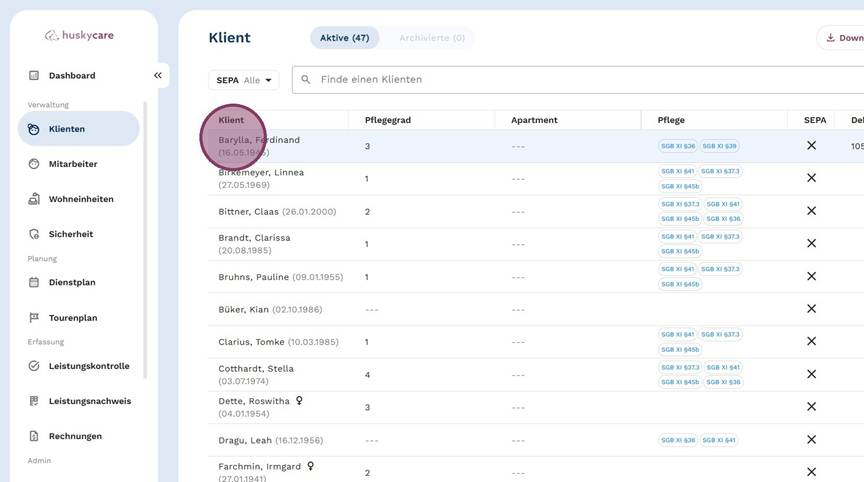Open the Dashboard sidebar icon

pyautogui.click(x=34, y=75)
